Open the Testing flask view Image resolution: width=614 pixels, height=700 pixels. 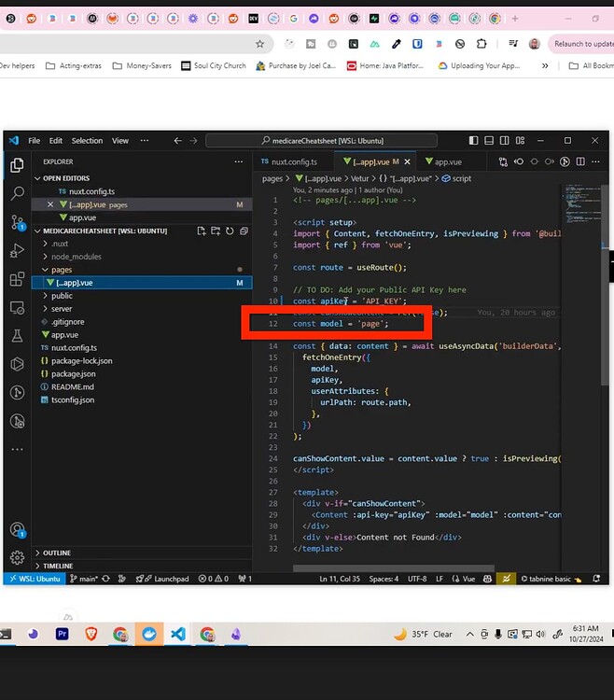[17, 336]
